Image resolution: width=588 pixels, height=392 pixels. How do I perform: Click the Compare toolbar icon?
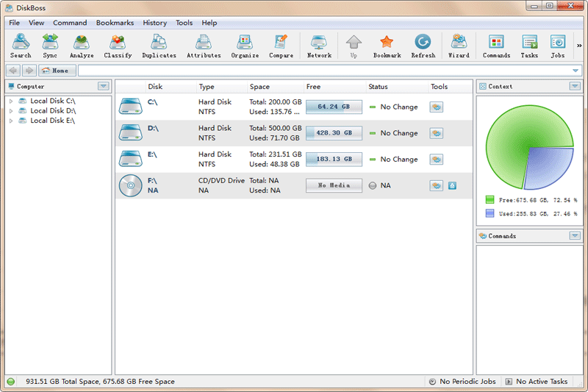click(x=281, y=46)
